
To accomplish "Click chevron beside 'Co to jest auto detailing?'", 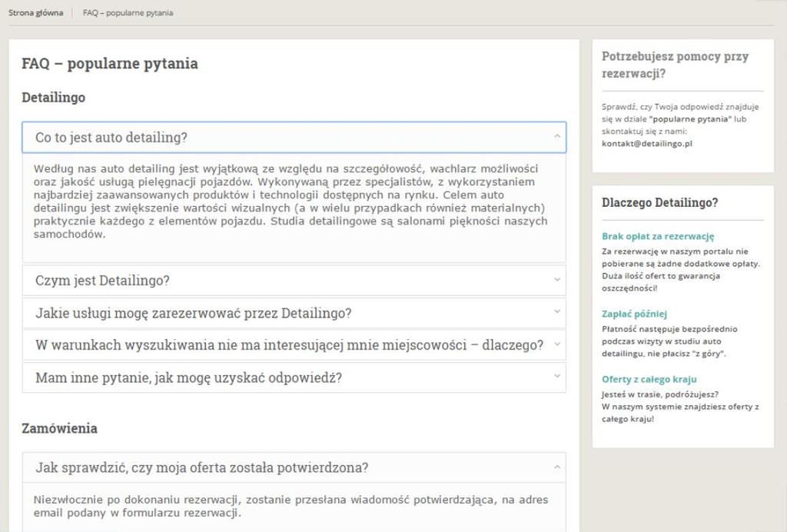I will pyautogui.click(x=556, y=136).
